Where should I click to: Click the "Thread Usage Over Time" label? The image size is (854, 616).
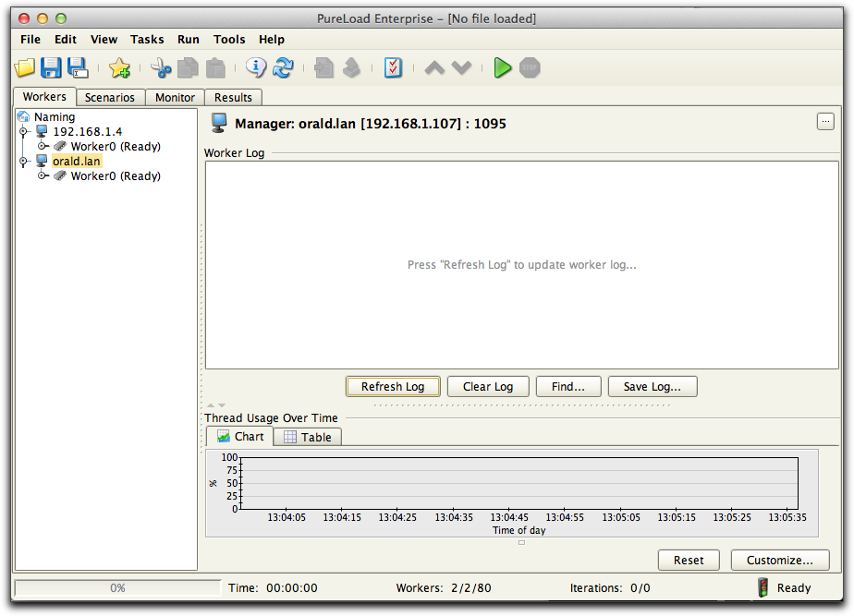pos(271,418)
